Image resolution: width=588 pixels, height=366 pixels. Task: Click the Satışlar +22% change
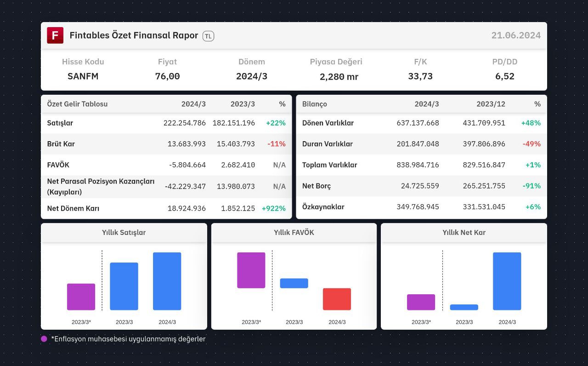(x=276, y=123)
